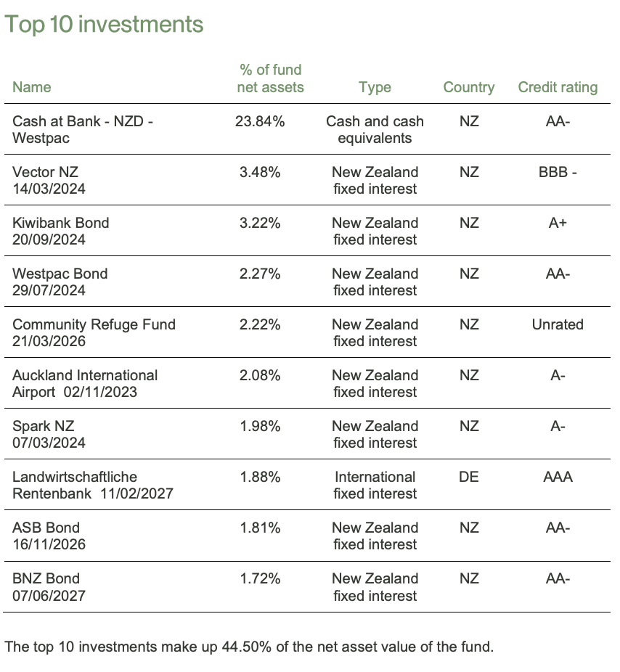
Task: Click the Cash at Bank - NZD - Westpac entry
Action: point(82,129)
